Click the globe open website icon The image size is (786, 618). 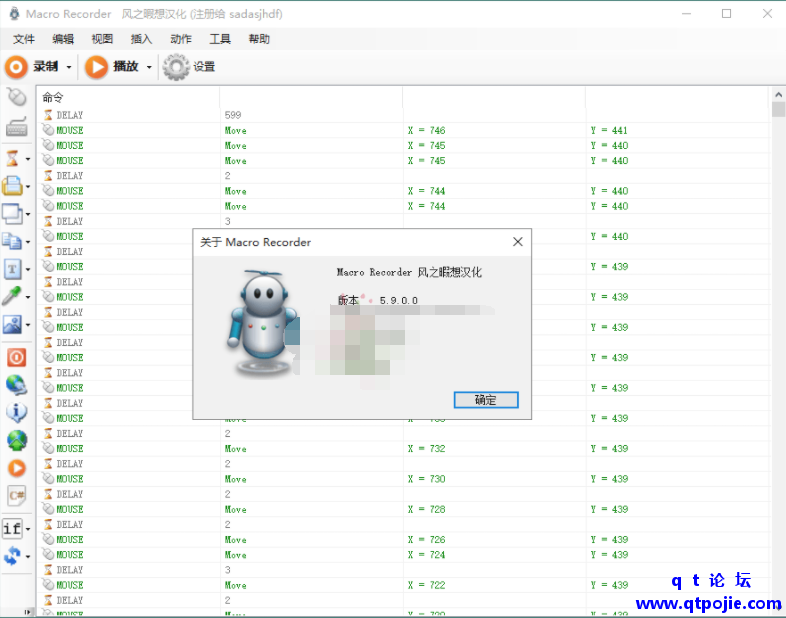pos(17,385)
